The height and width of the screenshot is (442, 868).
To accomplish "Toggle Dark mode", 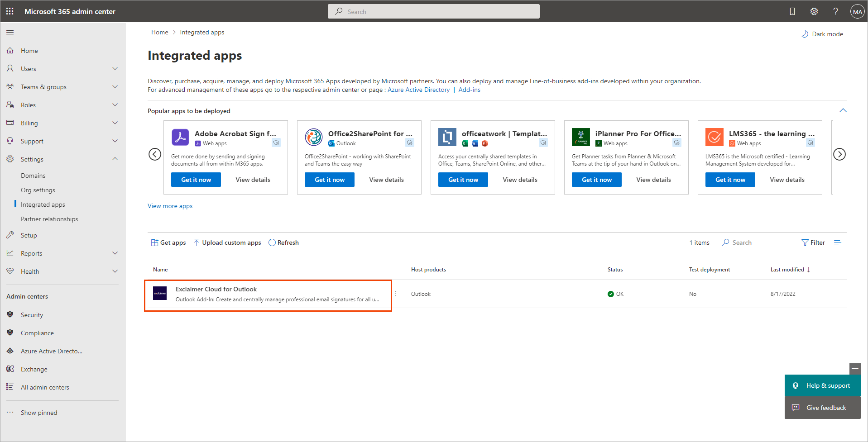I will click(822, 34).
